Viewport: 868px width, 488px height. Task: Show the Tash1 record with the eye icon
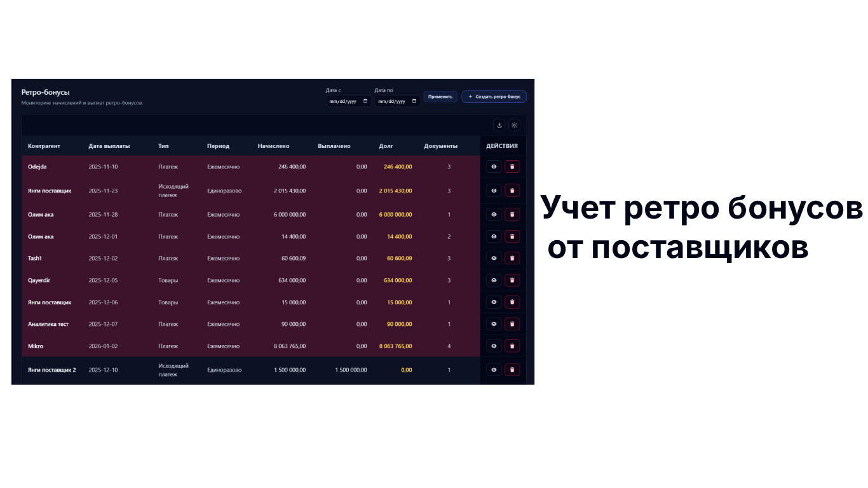[x=494, y=258]
